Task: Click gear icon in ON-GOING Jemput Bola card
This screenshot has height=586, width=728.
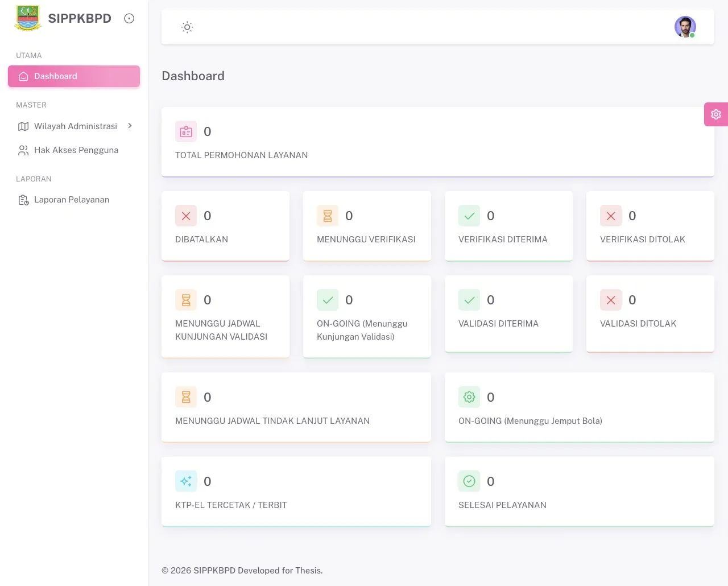Action: coord(469,397)
